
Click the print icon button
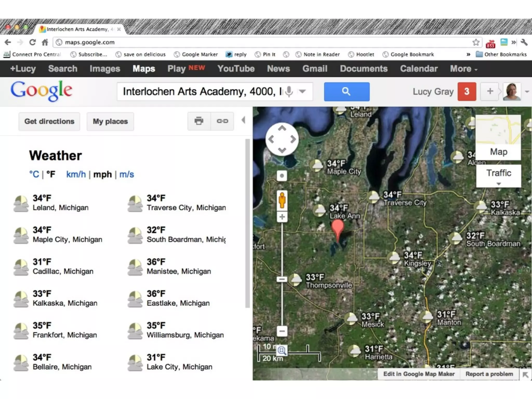199,121
